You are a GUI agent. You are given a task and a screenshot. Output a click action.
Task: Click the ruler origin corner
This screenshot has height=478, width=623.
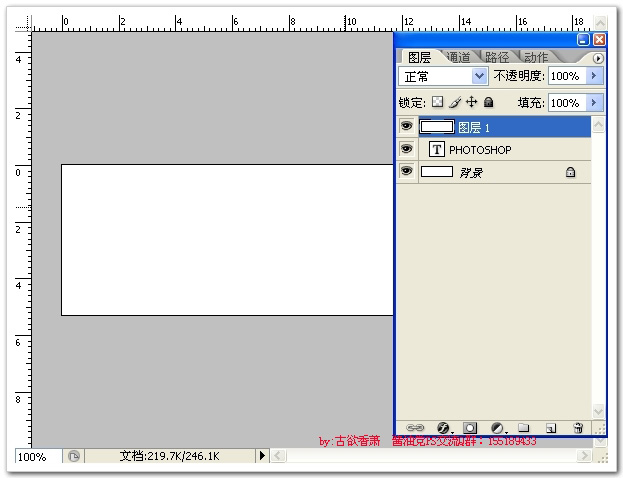pyautogui.click(x=23, y=24)
